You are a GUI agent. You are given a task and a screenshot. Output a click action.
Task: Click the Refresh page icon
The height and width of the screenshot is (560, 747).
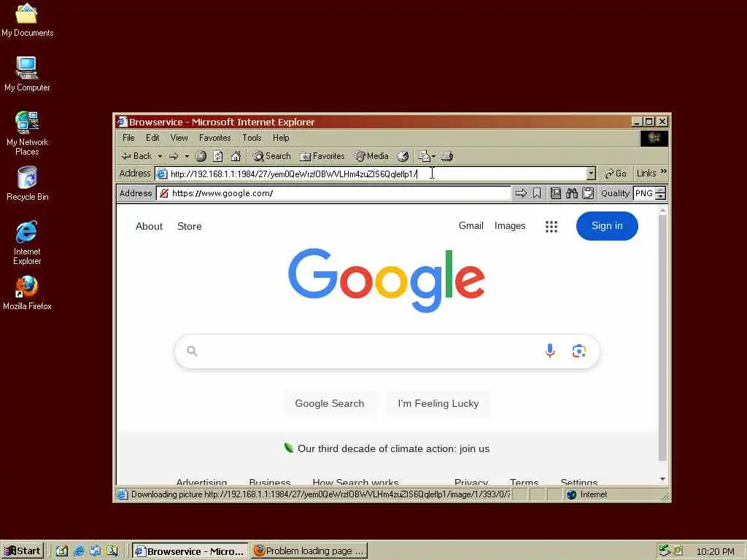[x=218, y=156]
